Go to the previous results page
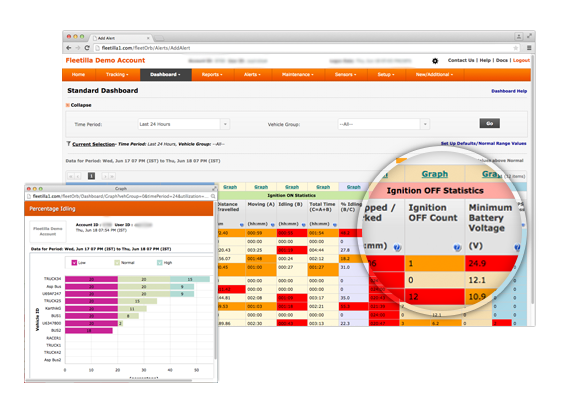564x402 pixels. click(78, 176)
